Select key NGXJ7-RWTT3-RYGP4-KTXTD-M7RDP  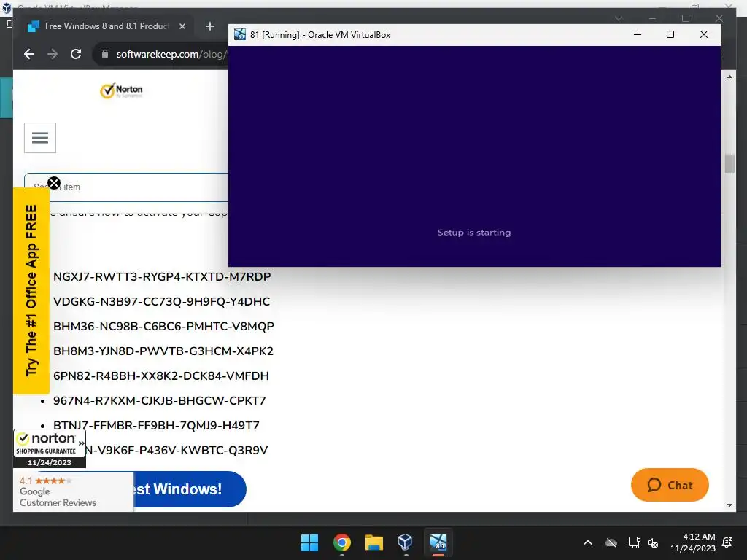point(162,276)
